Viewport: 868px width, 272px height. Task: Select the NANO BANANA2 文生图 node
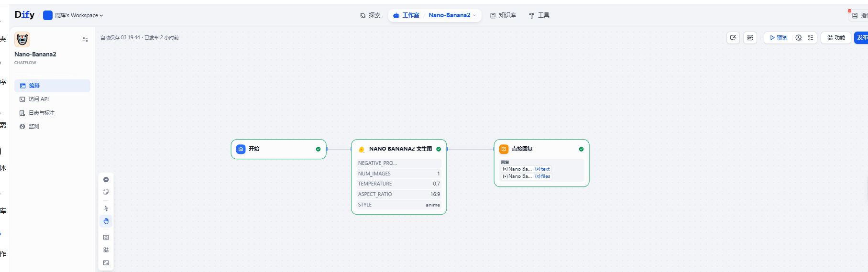coord(400,149)
